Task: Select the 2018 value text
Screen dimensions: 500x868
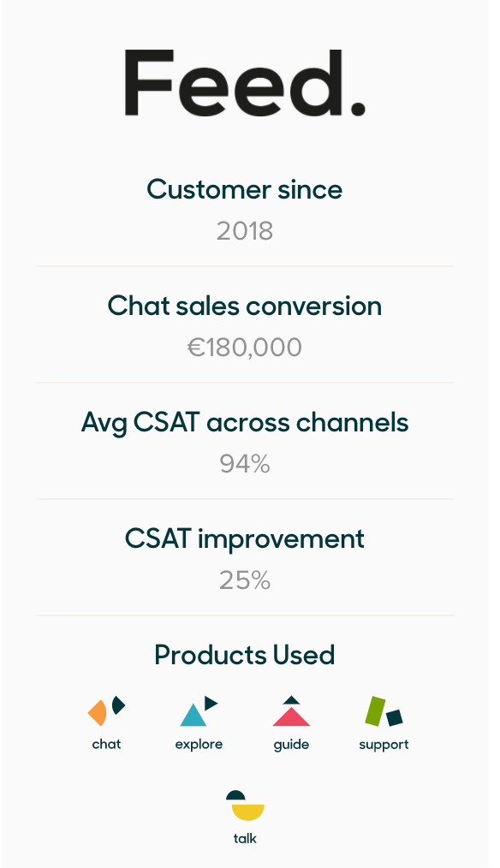Action: 244,231
